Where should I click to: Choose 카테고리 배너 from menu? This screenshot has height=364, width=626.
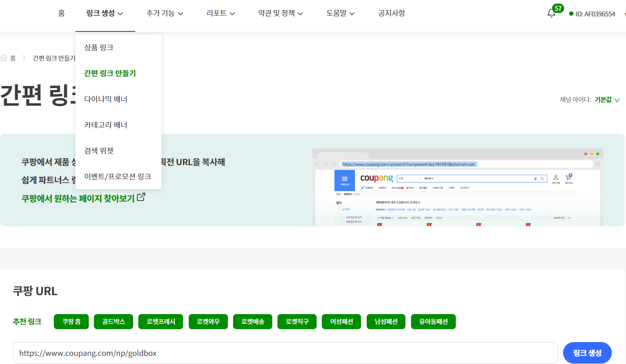coord(118,125)
